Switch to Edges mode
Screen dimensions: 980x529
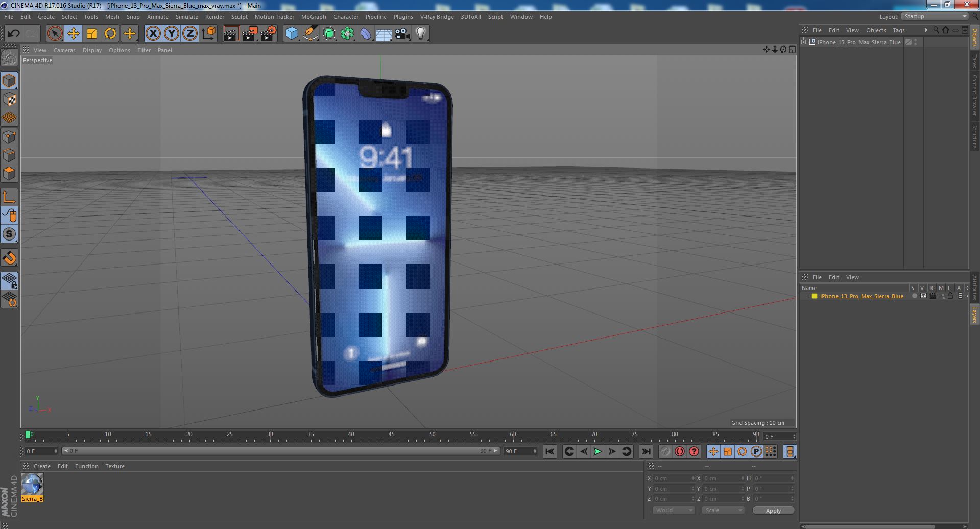[x=9, y=155]
